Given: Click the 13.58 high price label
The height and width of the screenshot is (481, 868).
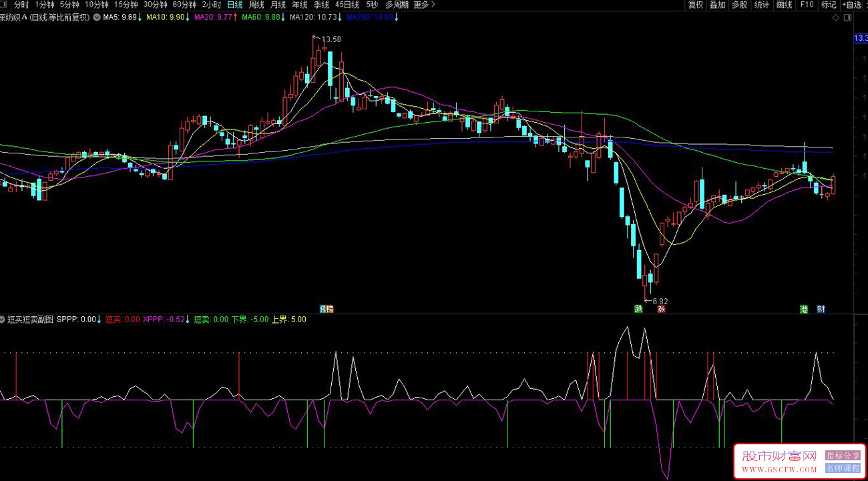Looking at the screenshot, I should tap(331, 39).
